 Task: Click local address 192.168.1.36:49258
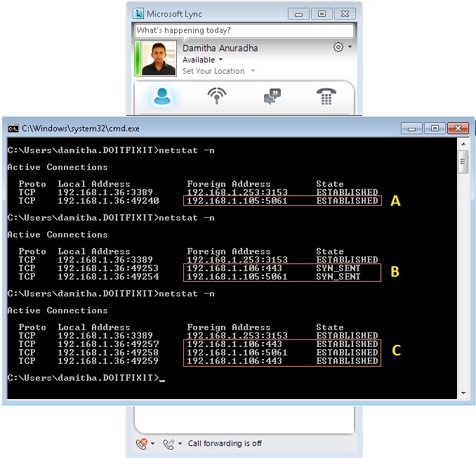[108, 353]
